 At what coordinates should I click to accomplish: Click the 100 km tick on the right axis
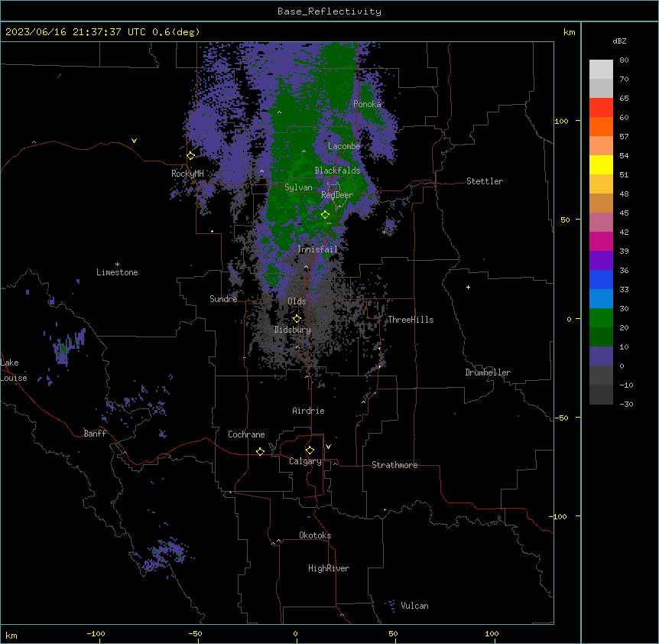tap(561, 121)
